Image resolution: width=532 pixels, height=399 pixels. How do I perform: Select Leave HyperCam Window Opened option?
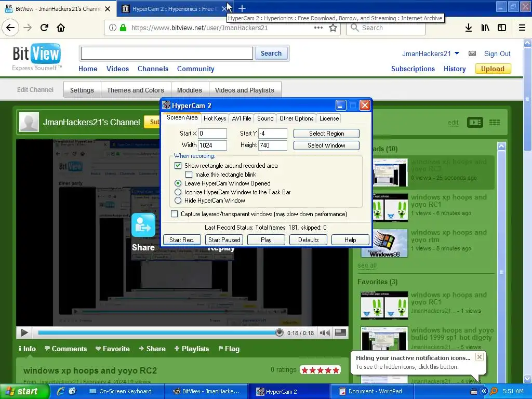coord(178,183)
